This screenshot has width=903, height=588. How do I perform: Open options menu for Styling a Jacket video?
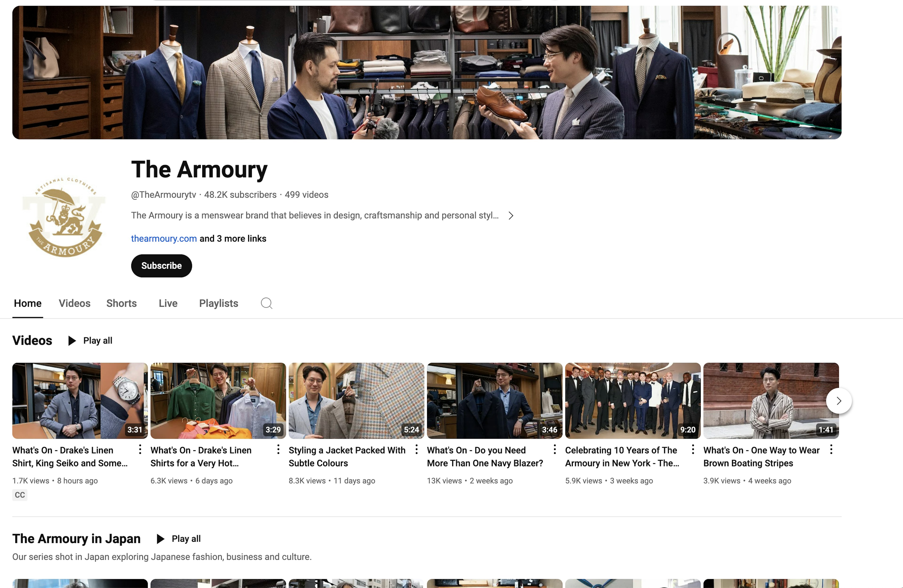(x=416, y=450)
